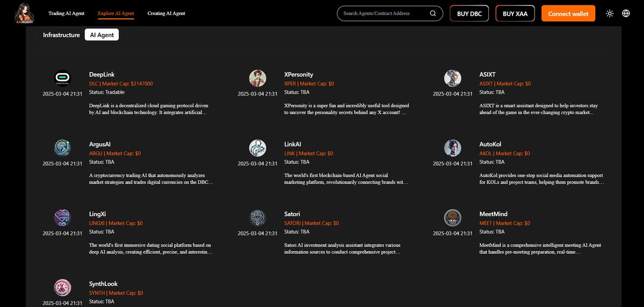Open the XPersonity title link
Screen dimensions: 644x307
coord(298,75)
